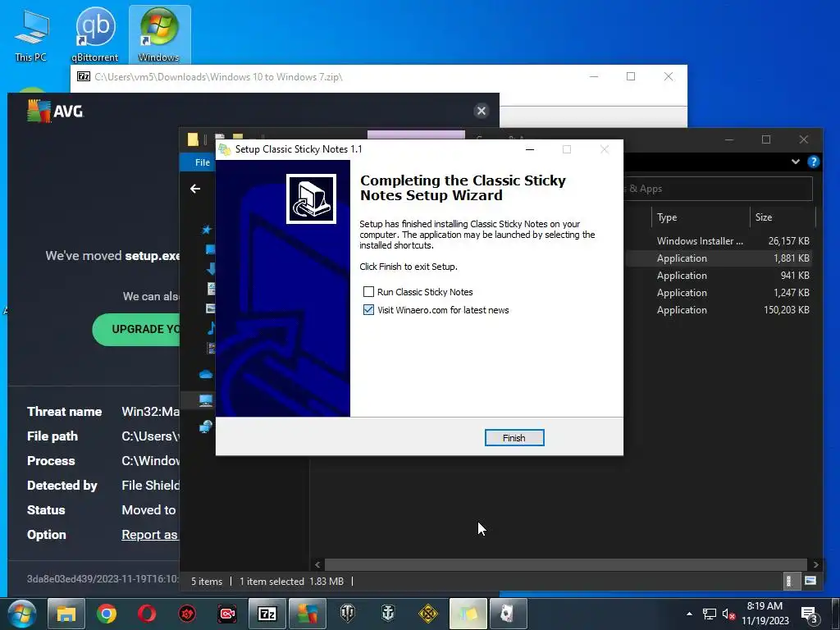This screenshot has height=630, width=840.
Task: Go back using File Explorer back arrow
Action: [195, 189]
